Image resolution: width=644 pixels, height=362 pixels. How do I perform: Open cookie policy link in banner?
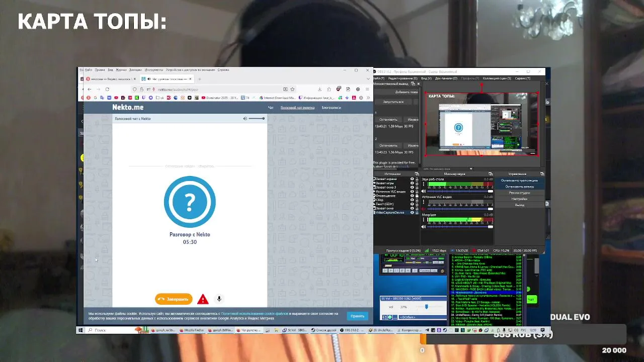coord(255,314)
